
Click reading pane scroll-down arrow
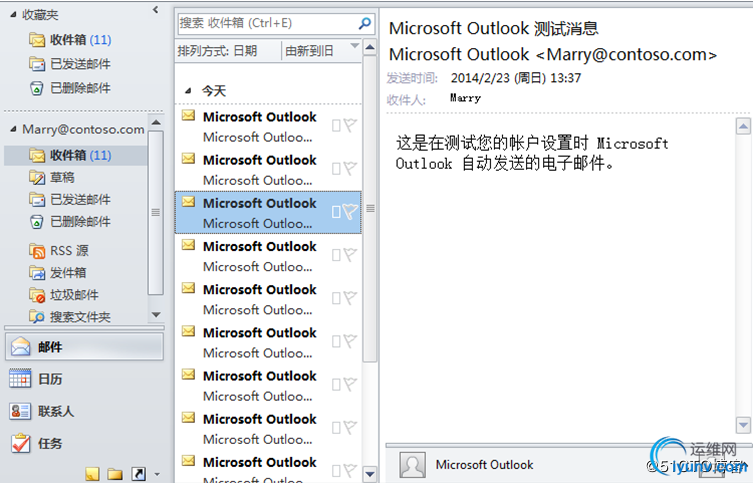click(743, 425)
